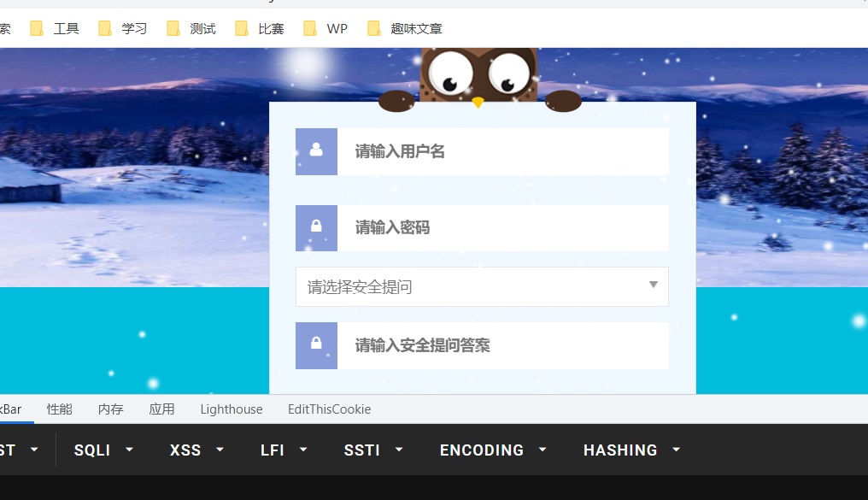Expand the SQLI dropdown menu

(103, 450)
